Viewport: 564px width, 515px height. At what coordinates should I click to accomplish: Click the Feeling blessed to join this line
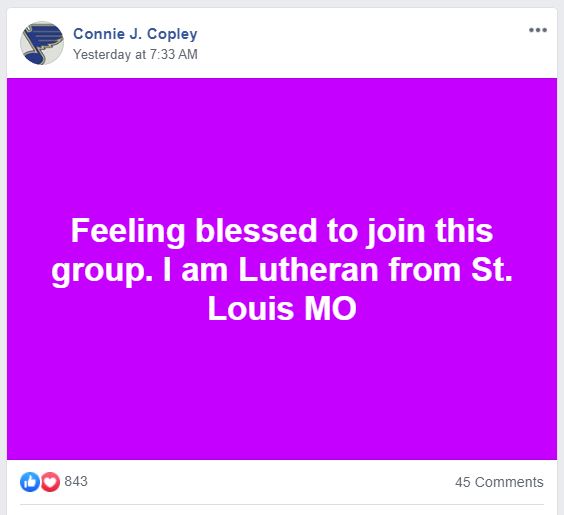[x=282, y=231]
